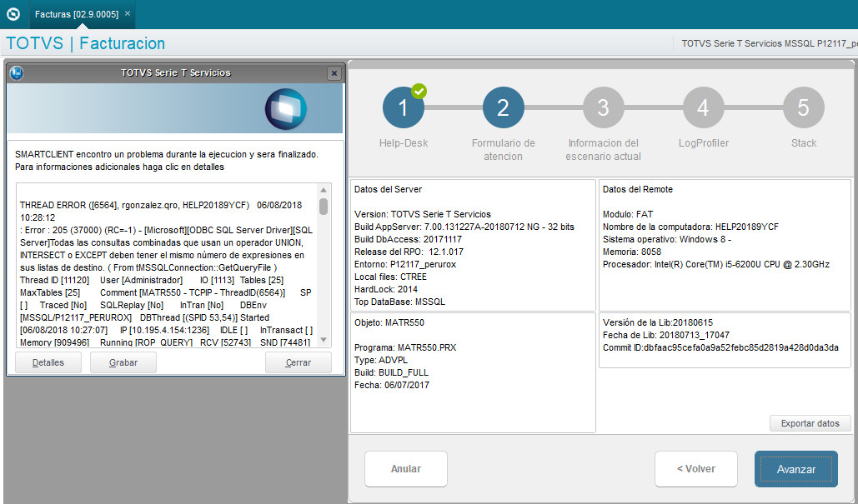Click 'Entorno: P12117_perurox' line
Viewport: 858px width, 504px height.
tap(405, 265)
